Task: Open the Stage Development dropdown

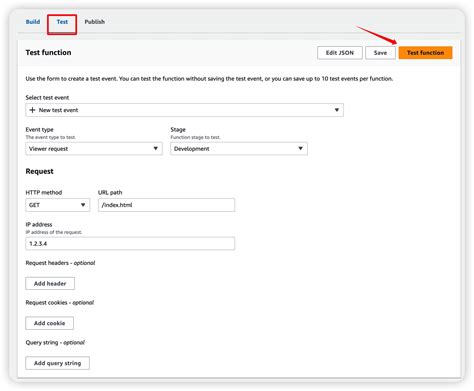Action: 239,149
